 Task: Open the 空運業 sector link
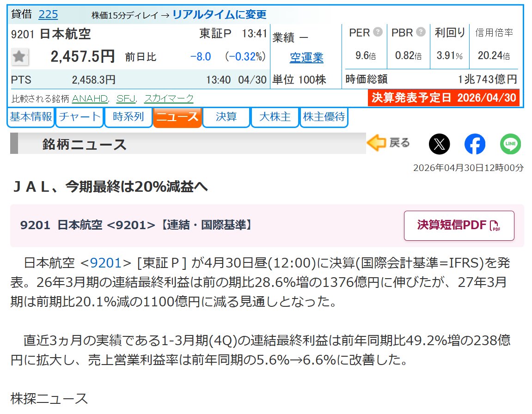click(306, 58)
